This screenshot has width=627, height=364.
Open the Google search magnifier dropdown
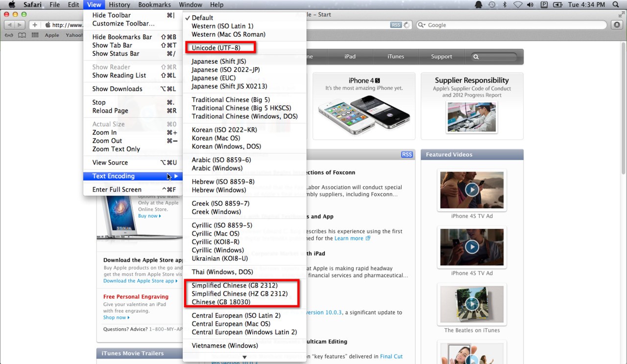422,25
